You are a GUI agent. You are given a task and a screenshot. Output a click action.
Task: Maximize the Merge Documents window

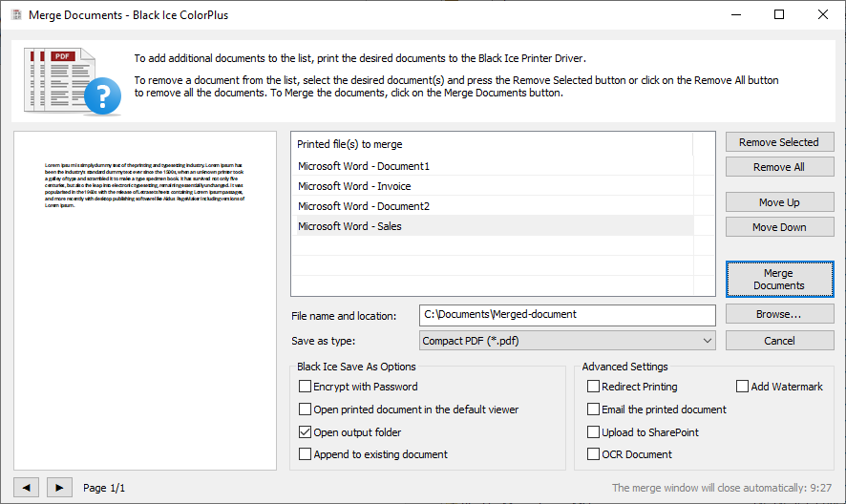[779, 14]
